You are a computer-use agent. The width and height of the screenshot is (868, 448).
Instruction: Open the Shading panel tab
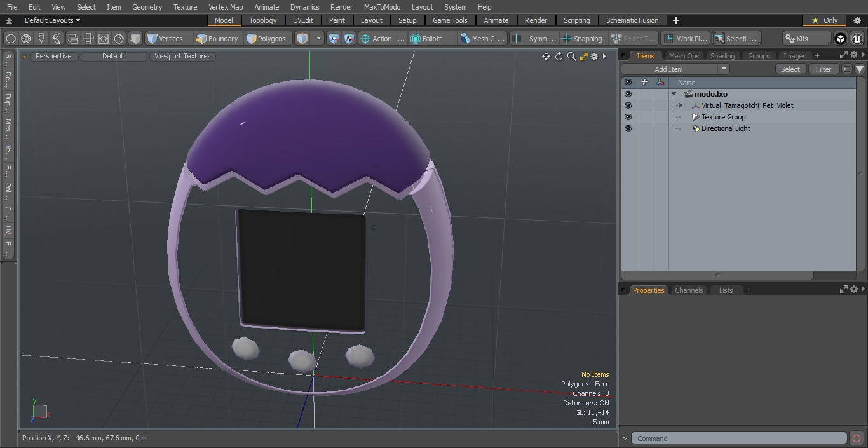[x=722, y=56]
